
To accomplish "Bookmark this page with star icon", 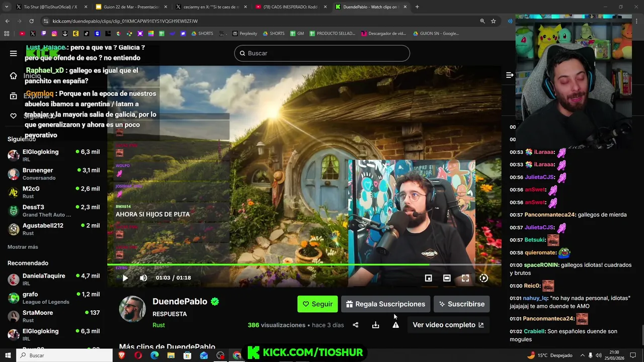I will point(494,21).
